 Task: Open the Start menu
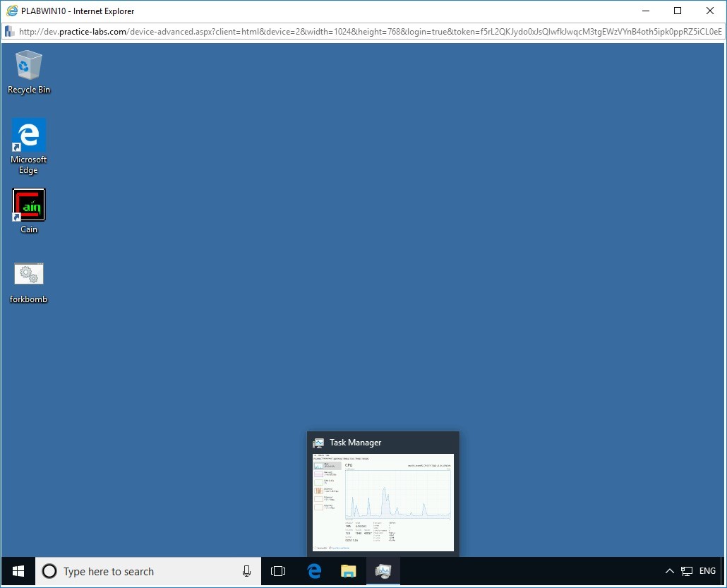(17, 571)
